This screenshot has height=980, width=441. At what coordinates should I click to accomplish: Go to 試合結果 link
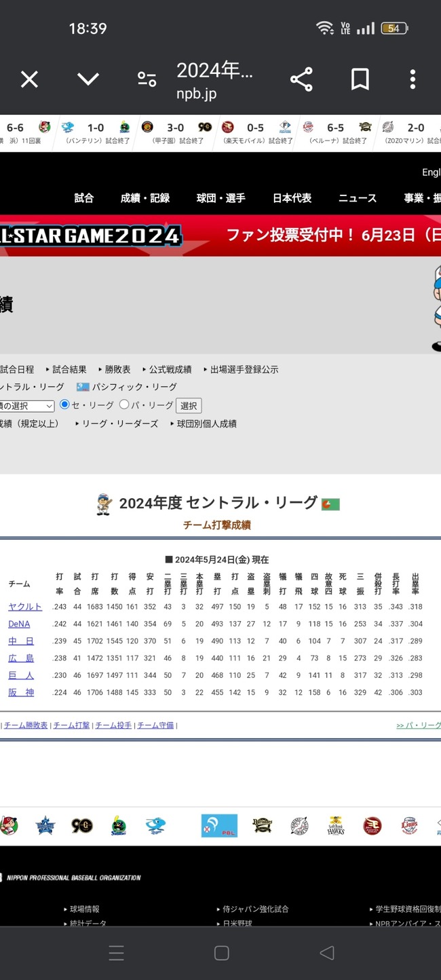69,370
